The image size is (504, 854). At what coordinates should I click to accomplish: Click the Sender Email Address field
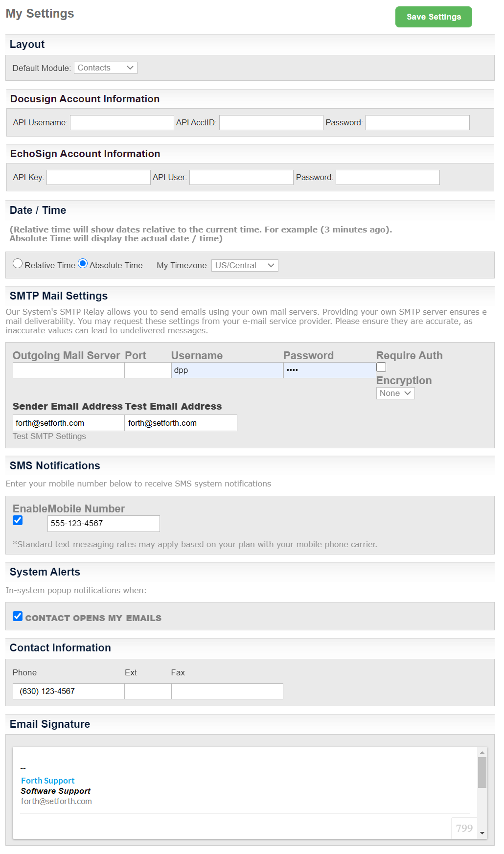tap(68, 422)
